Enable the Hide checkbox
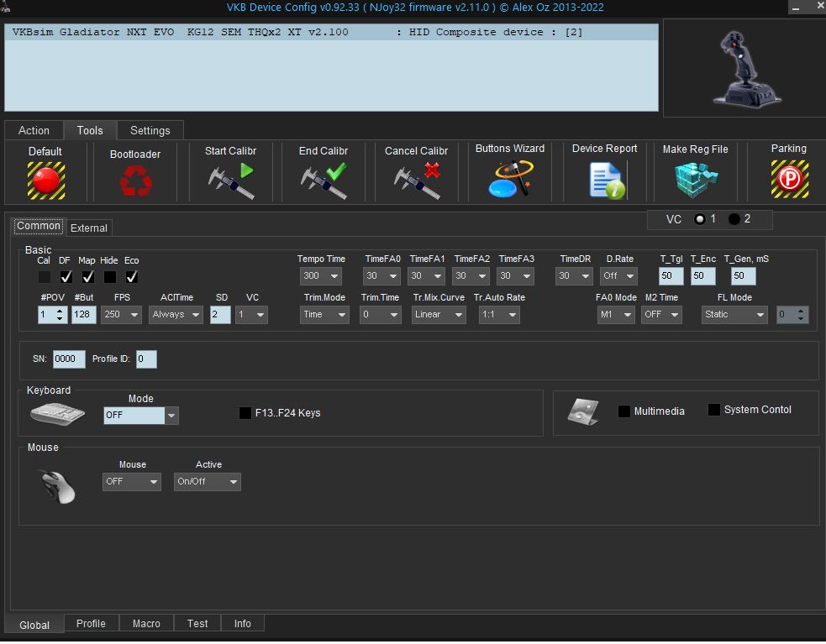Image resolution: width=826 pixels, height=644 pixels. point(109,276)
